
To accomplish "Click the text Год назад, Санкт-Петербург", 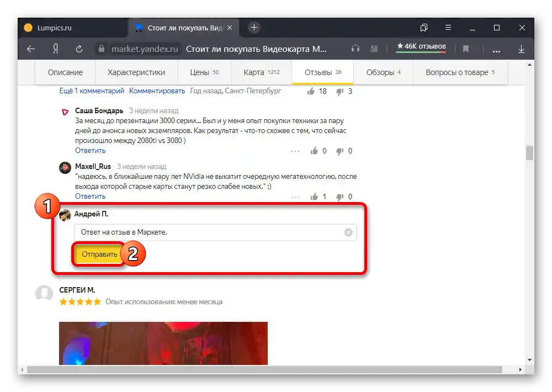I will (236, 91).
